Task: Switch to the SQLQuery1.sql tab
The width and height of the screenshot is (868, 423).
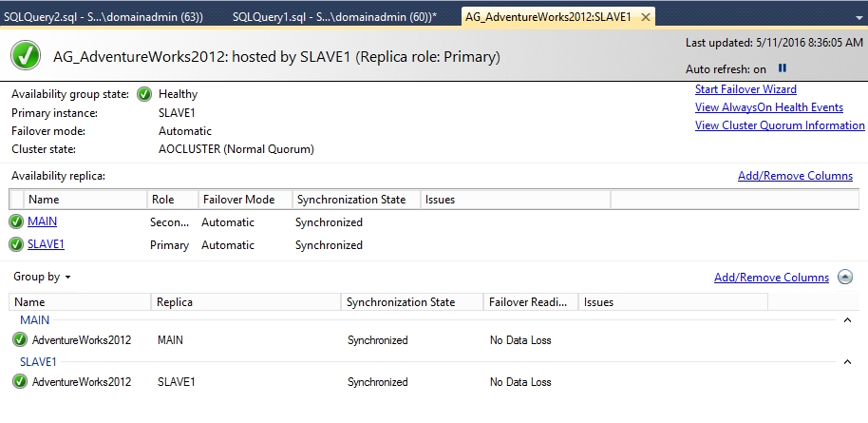Action: [x=334, y=16]
